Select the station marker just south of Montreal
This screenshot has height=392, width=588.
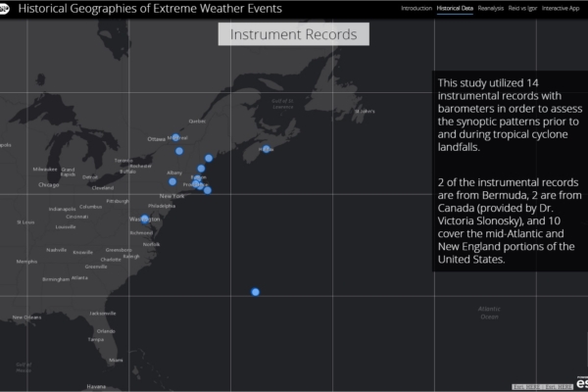180,151
